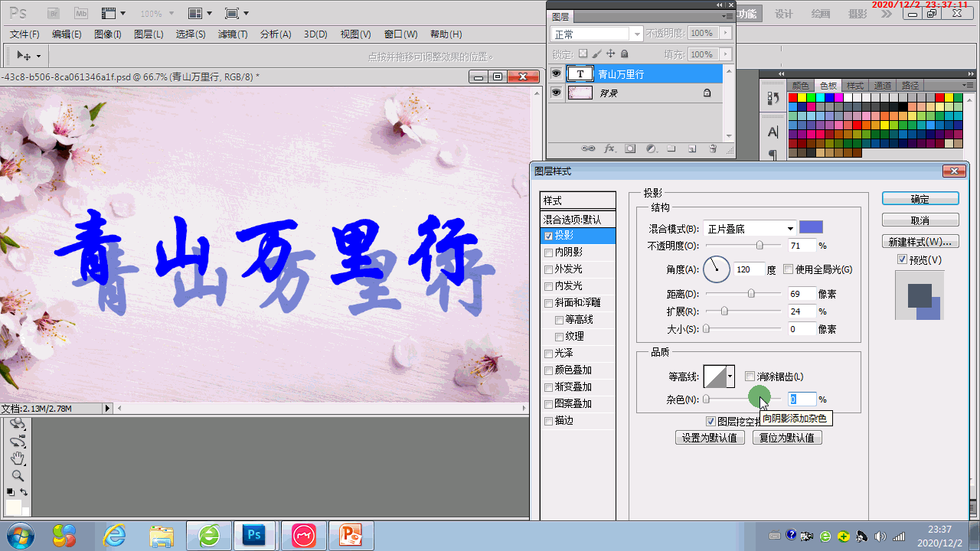Click the Windows Start button
The image size is (980, 551).
pyautogui.click(x=20, y=535)
